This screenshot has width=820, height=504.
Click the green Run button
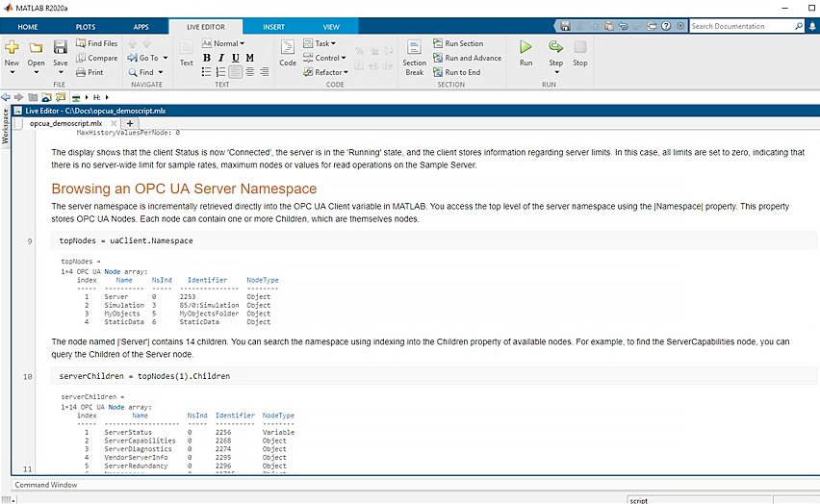(525, 52)
